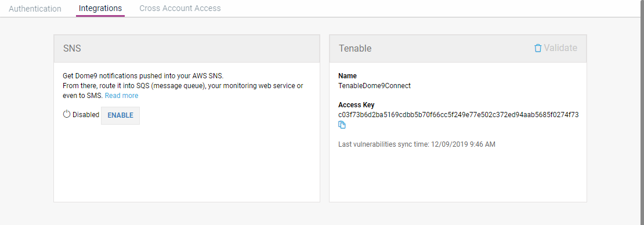Select the Integrations tab
644x225 pixels.
click(100, 8)
